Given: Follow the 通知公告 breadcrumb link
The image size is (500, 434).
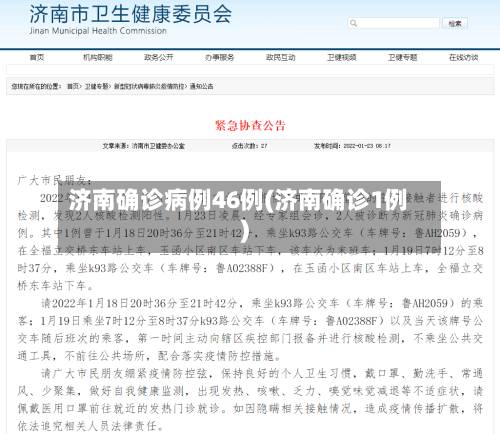Looking at the screenshot, I should point(201,86).
